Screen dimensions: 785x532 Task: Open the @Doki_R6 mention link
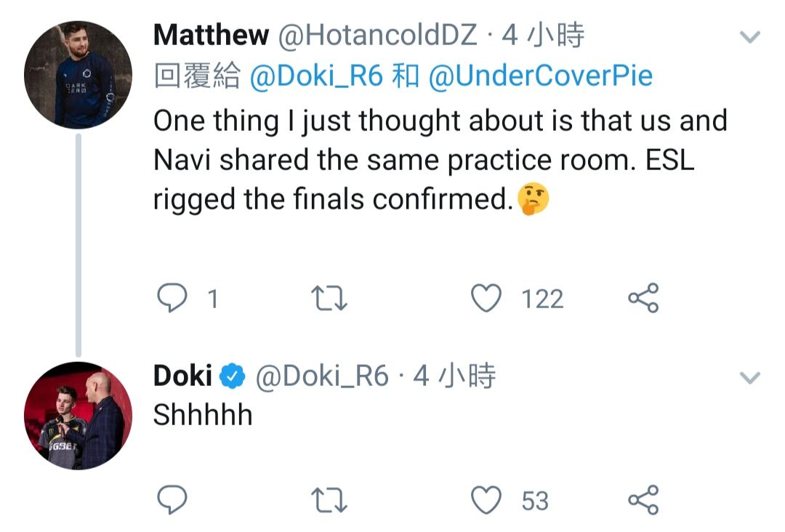[316, 76]
